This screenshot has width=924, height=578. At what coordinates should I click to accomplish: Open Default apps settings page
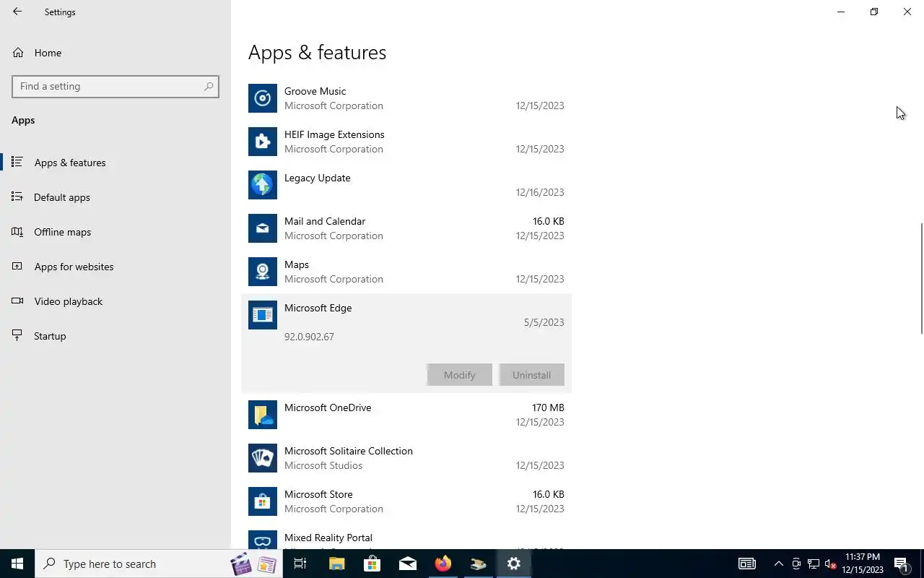click(x=115, y=197)
